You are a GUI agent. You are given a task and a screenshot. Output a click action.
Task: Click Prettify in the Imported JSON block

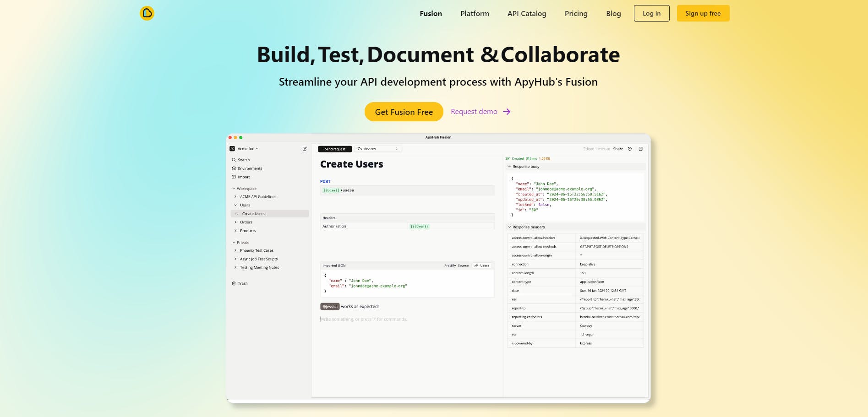point(450,265)
